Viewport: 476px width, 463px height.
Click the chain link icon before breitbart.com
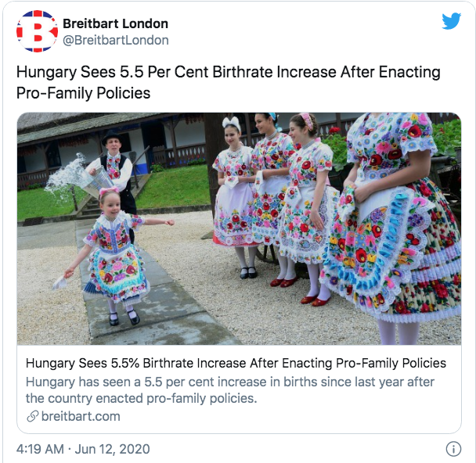(x=32, y=416)
